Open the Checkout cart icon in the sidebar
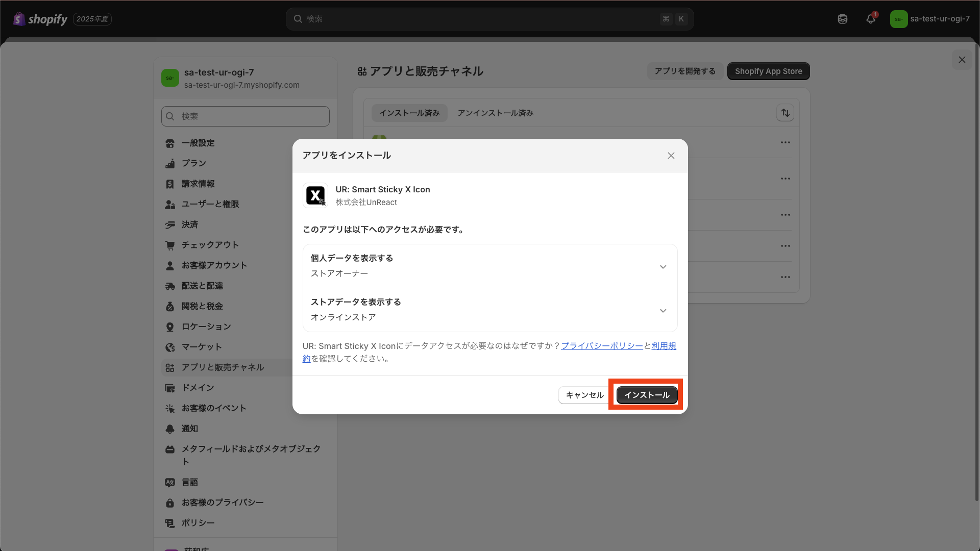Viewport: 980px width, 551px height. coord(170,245)
